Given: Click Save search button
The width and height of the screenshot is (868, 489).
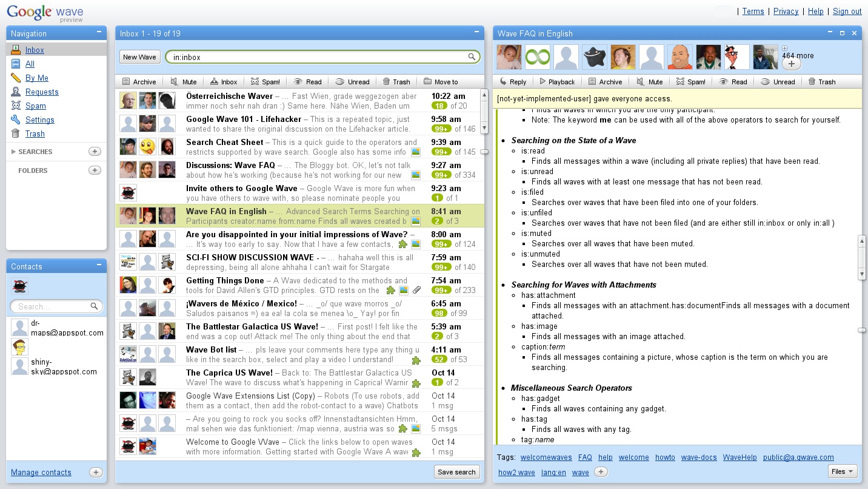Looking at the screenshot, I should click(x=456, y=472).
